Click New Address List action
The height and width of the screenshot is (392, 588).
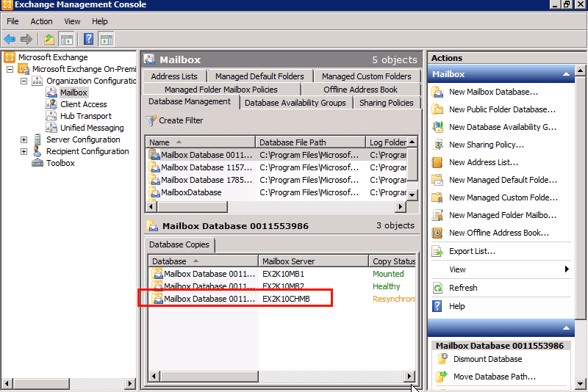coord(484,162)
